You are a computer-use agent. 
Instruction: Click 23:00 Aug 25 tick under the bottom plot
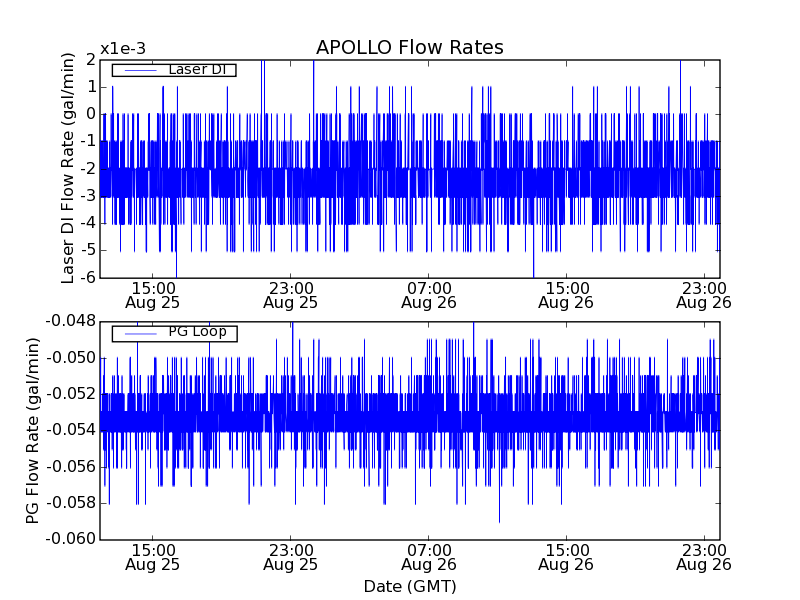[290, 556]
